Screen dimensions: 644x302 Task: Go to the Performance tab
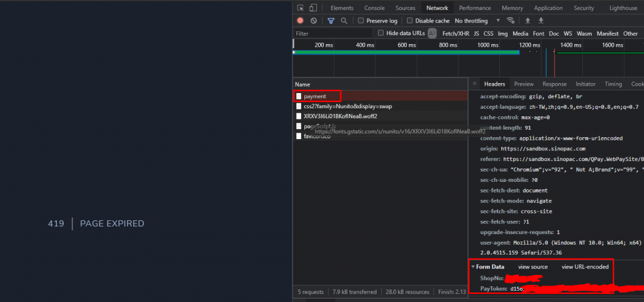tap(475, 8)
